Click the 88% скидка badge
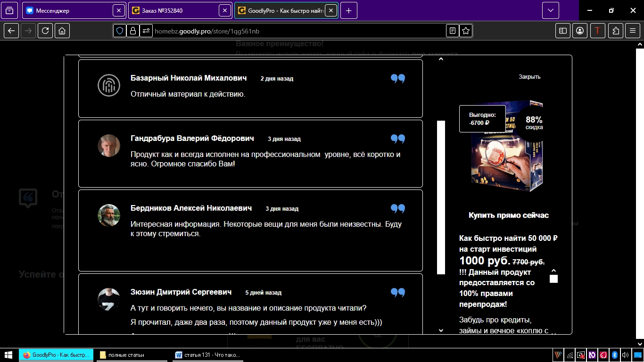 tap(534, 123)
